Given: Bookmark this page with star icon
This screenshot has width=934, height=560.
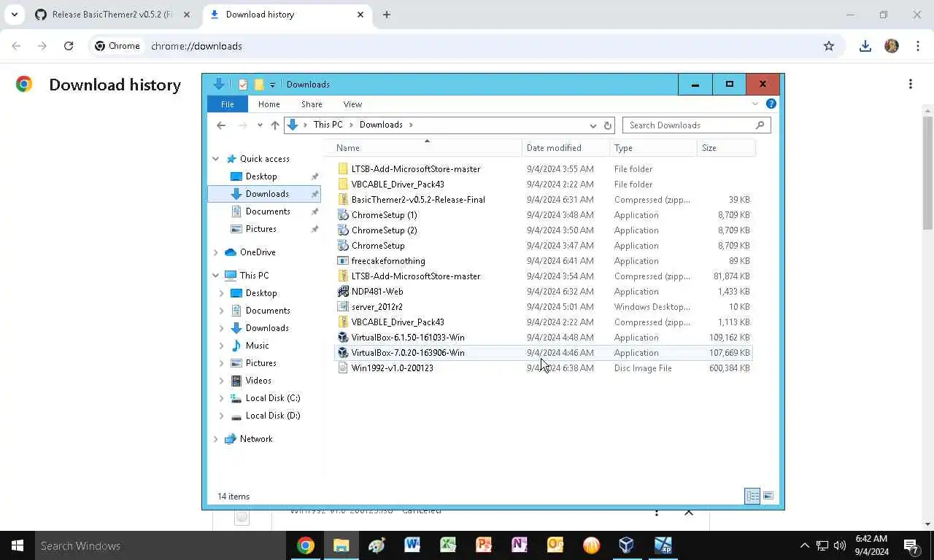Looking at the screenshot, I should tap(829, 46).
